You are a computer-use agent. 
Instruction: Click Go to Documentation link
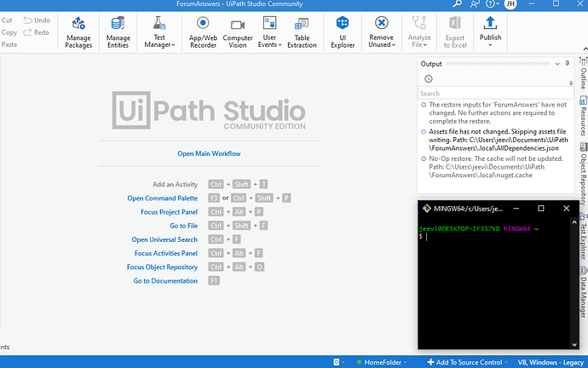[x=165, y=281]
